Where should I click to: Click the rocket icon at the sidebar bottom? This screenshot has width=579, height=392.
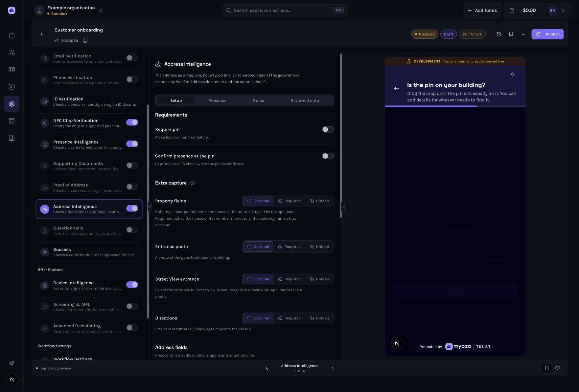tap(12, 363)
